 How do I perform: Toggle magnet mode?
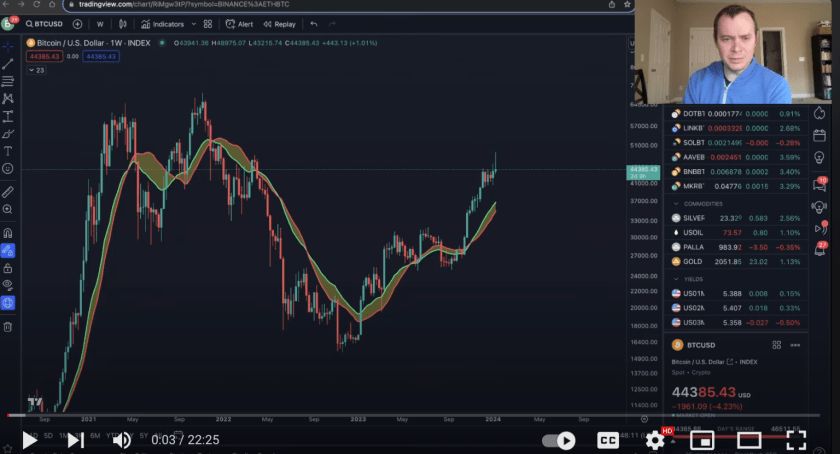point(8,233)
